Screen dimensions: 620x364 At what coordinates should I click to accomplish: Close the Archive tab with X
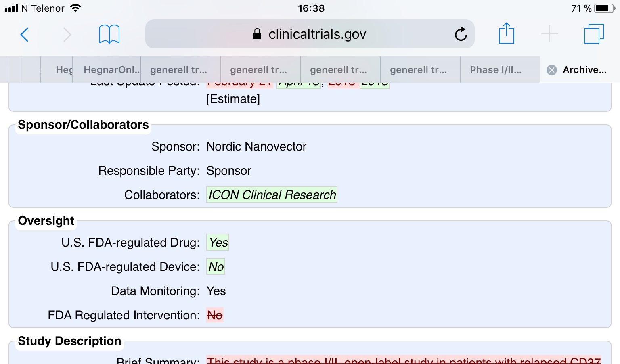(552, 70)
